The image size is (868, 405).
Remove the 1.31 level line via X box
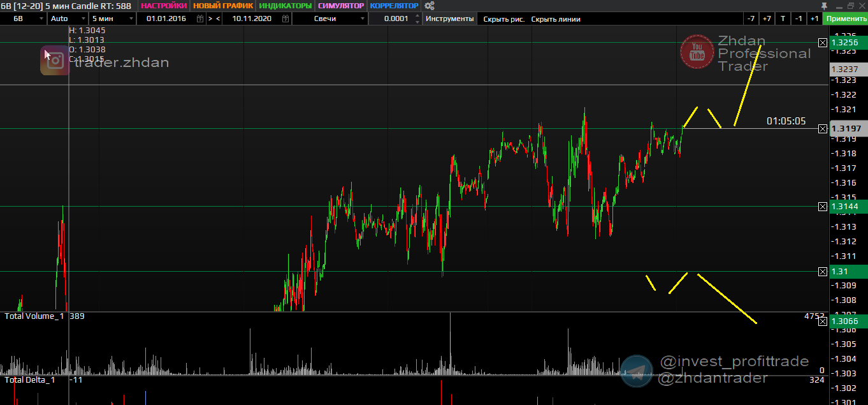[822, 272]
